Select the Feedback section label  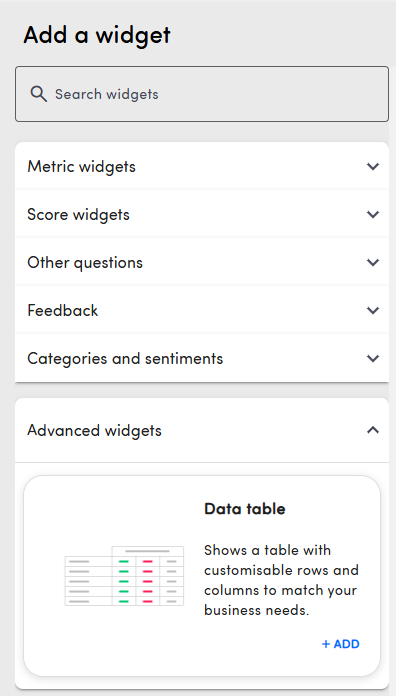pos(63,310)
